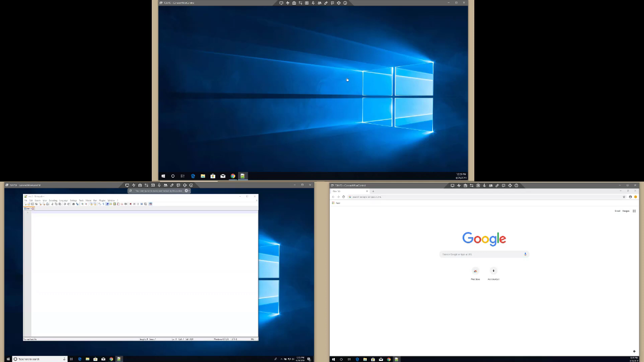644x362 pixels.
Task: Click lightning bolt icon in bottom-left session toolbar
Action: tap(133, 185)
